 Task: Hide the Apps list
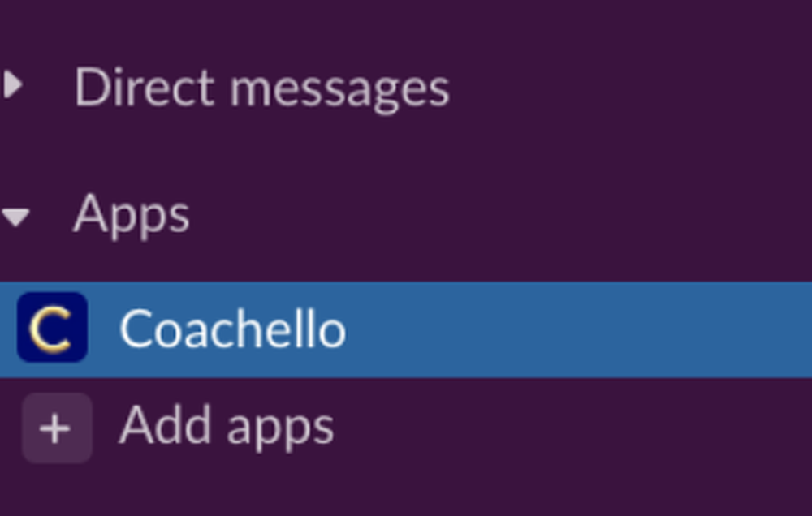[x=15, y=217]
